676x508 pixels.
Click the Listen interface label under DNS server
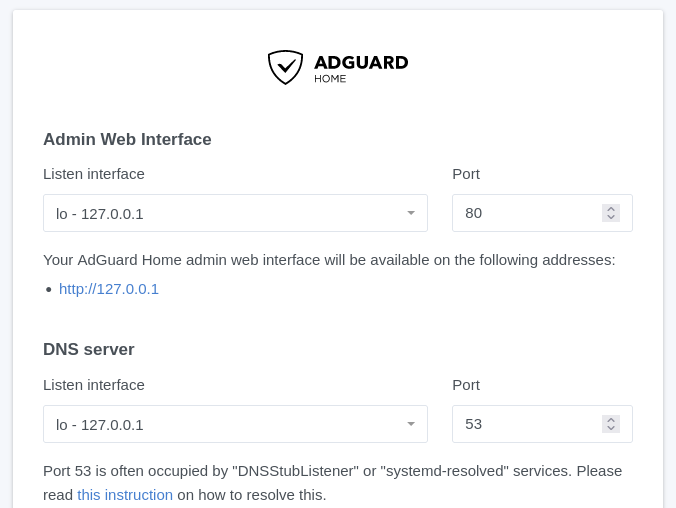point(94,385)
